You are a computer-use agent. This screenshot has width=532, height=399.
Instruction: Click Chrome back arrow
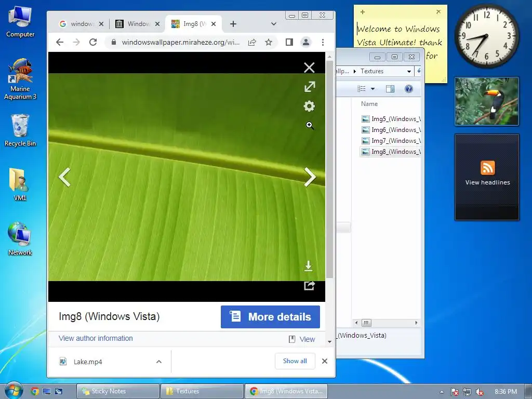click(60, 42)
